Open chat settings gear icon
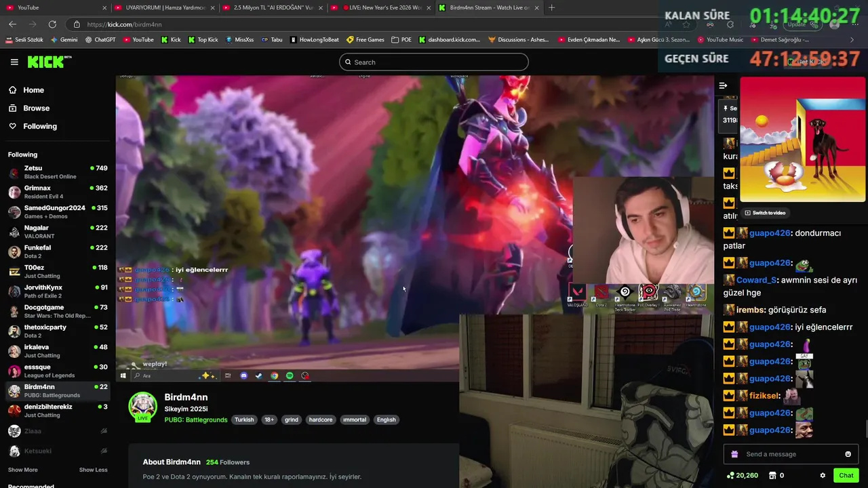This screenshot has height=488, width=868. pos(823,476)
